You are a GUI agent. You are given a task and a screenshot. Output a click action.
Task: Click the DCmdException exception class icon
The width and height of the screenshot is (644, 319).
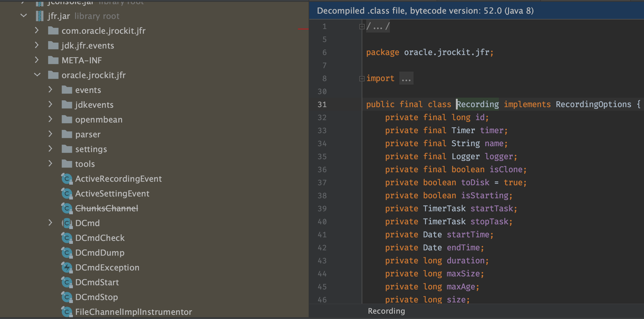(67, 268)
